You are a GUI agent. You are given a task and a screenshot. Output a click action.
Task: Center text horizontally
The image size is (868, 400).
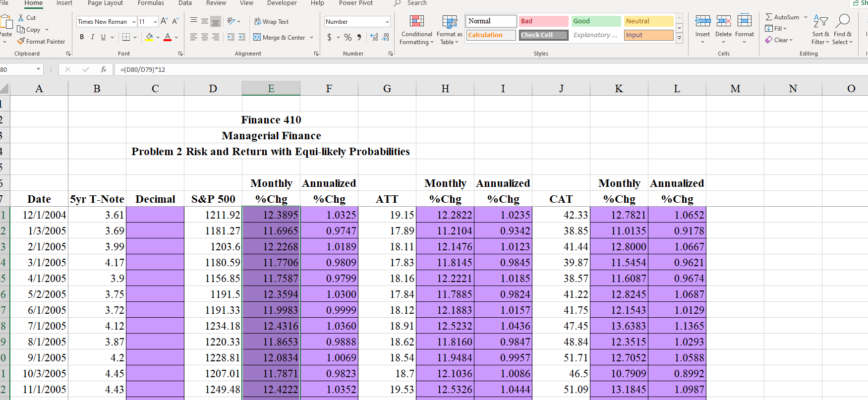(205, 37)
